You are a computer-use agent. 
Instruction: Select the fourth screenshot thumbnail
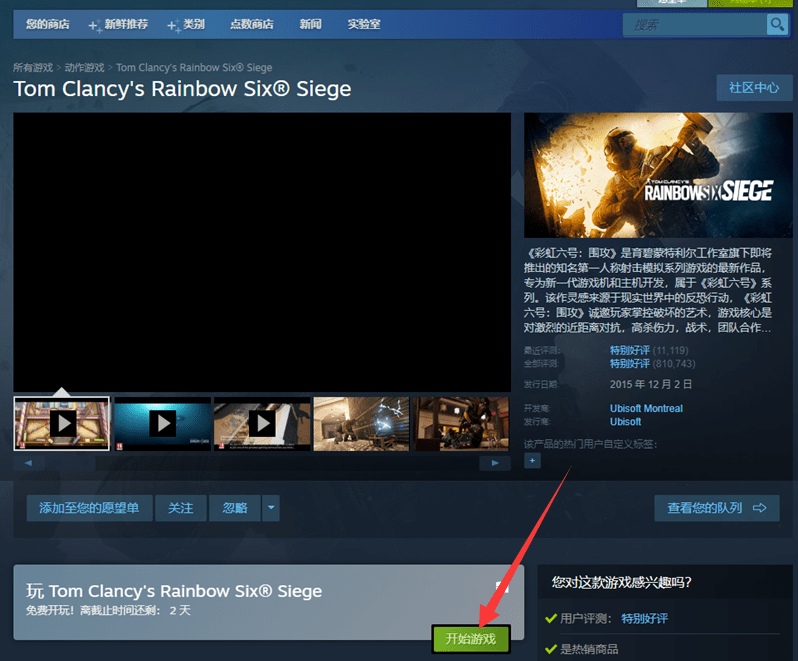coord(361,423)
